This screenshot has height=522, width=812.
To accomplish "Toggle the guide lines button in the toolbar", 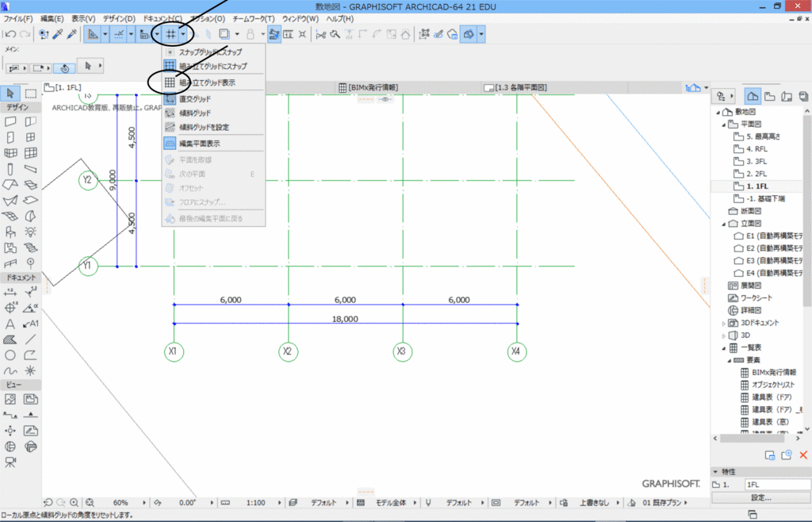I will pyautogui.click(x=92, y=34).
